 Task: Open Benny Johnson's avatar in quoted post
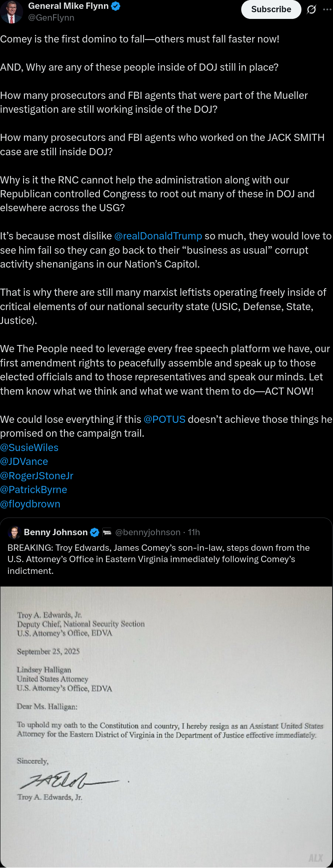(14, 532)
